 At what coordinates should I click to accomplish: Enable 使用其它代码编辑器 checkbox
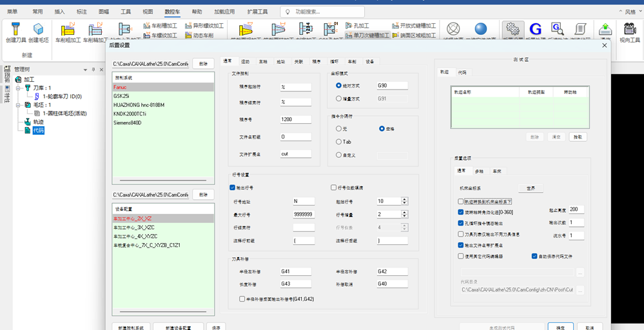click(x=460, y=256)
